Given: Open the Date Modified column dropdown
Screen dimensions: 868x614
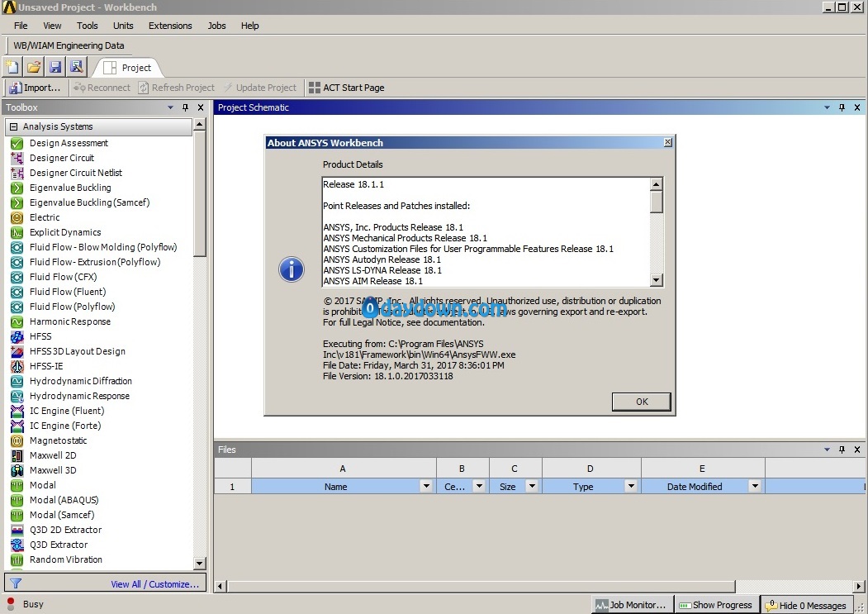Looking at the screenshot, I should pos(754,487).
